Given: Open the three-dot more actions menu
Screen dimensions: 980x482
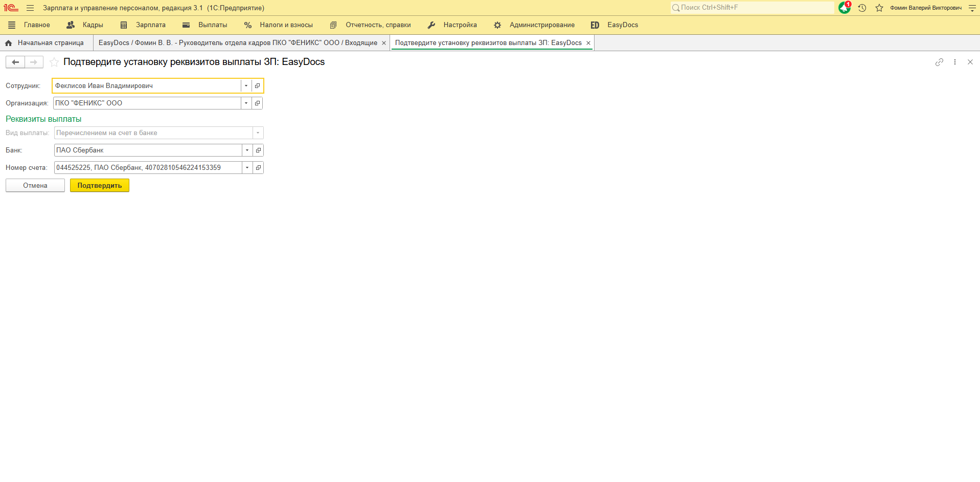Looking at the screenshot, I should point(955,62).
